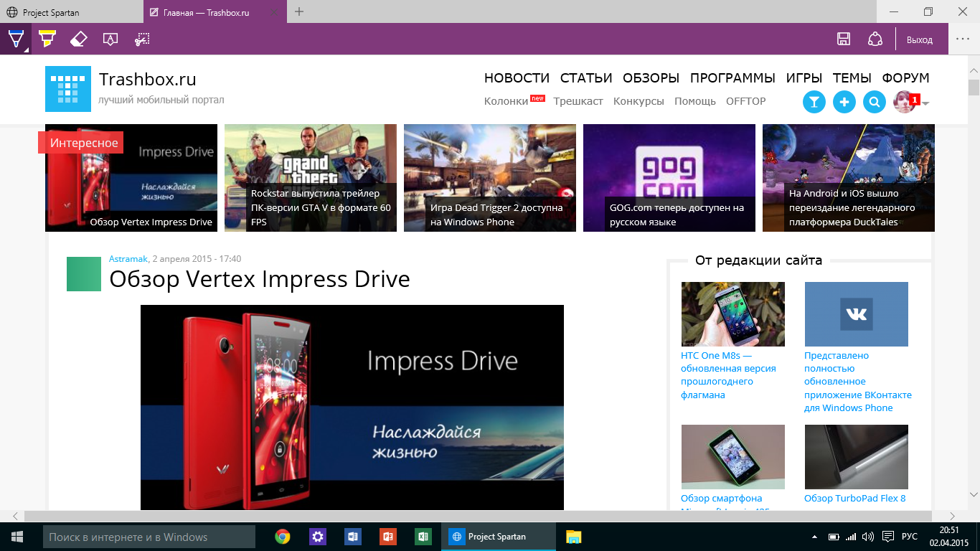This screenshot has width=980, height=551.
Task: Open the HTC One M8s thumbnail image
Action: point(732,314)
